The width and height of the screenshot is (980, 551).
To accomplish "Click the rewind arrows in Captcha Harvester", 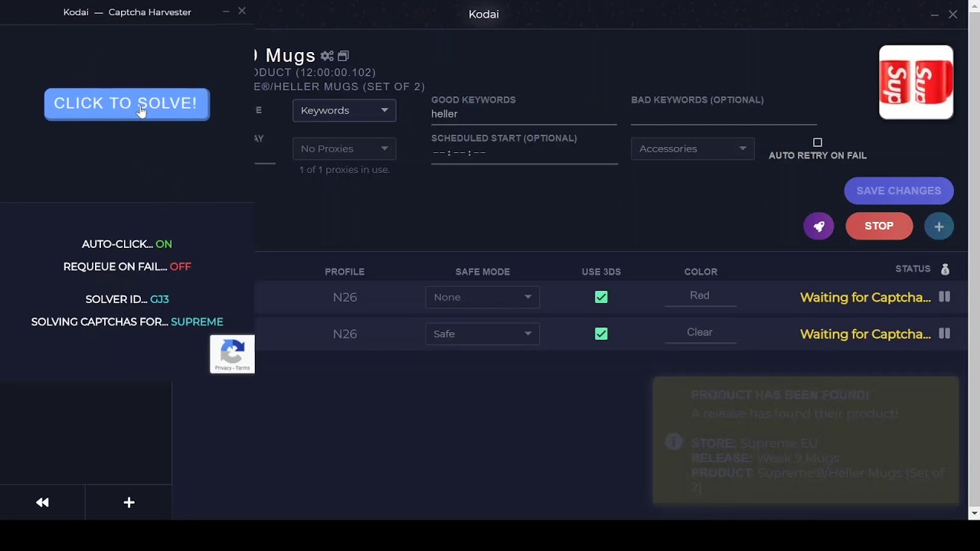I will click(x=42, y=502).
